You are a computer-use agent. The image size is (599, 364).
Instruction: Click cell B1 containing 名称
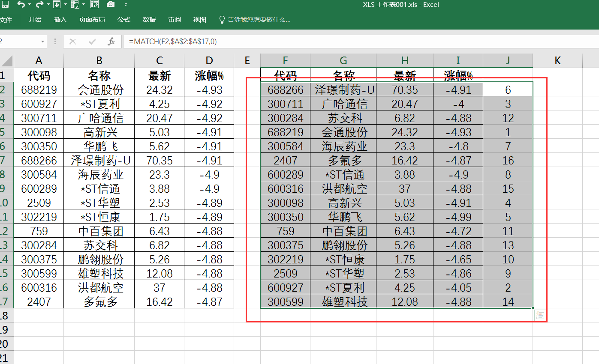(x=99, y=75)
